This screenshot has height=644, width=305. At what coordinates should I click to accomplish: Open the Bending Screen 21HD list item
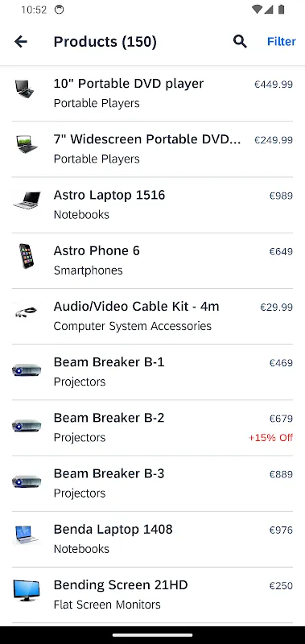[x=152, y=595]
